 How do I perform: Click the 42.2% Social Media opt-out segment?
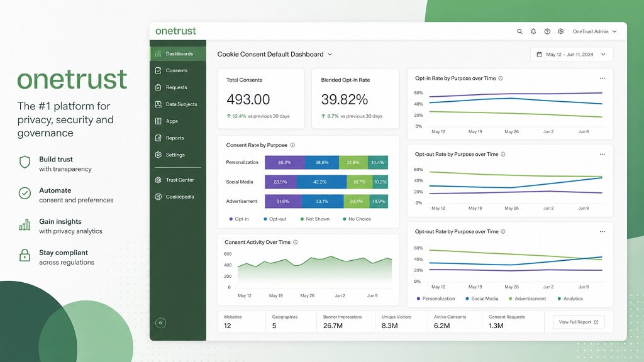(321, 182)
